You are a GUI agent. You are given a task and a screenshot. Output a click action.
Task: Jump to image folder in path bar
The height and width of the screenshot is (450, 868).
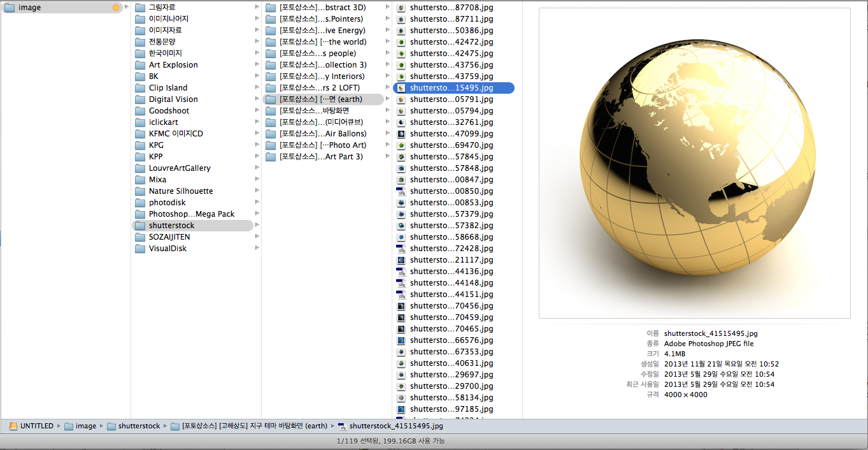click(x=85, y=426)
